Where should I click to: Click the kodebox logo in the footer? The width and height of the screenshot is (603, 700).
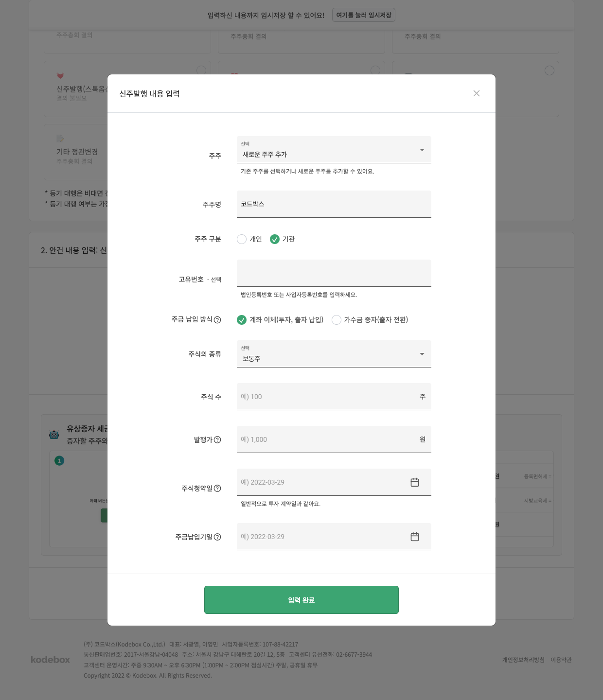[50, 660]
